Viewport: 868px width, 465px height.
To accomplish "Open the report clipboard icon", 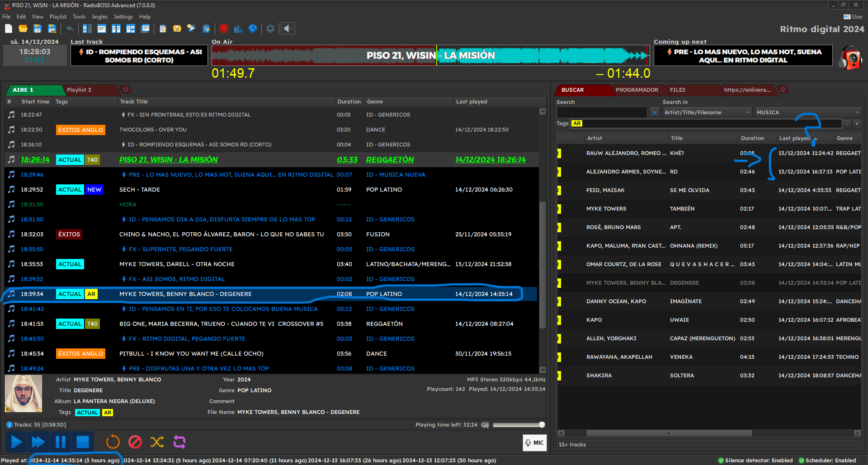I will (x=206, y=28).
